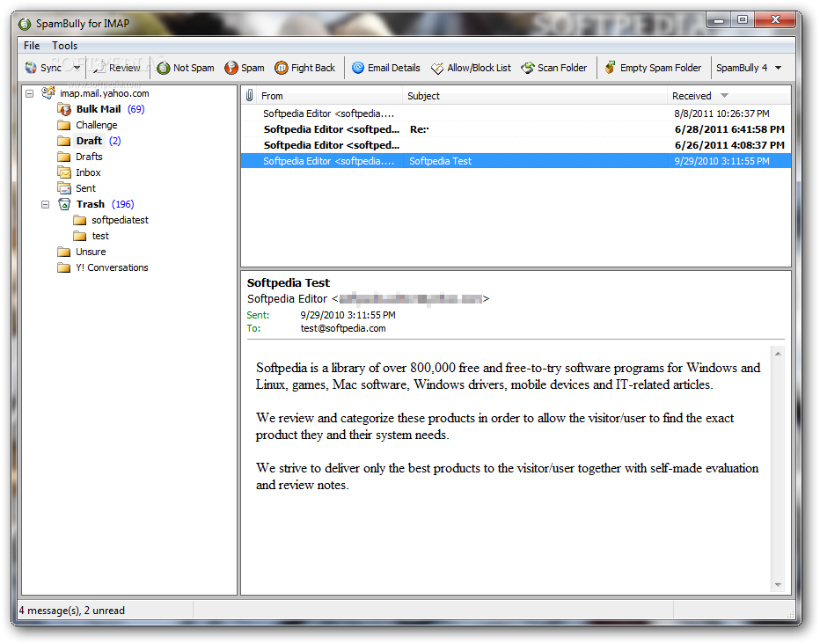Collapse the imap.mail.yahoo.com account node
This screenshot has width=820, height=644.
coord(30,93)
